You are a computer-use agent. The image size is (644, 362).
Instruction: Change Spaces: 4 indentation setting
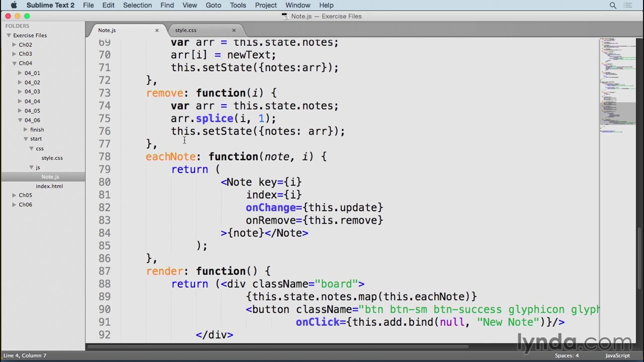point(567,355)
